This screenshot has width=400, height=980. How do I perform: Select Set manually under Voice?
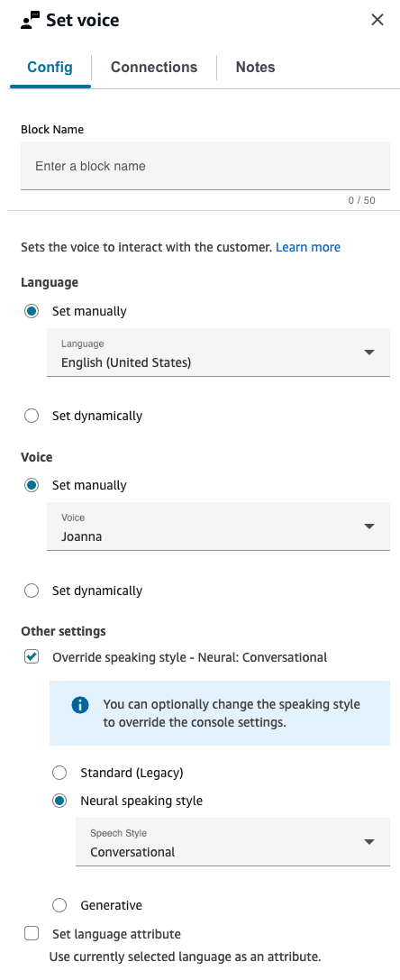point(32,485)
